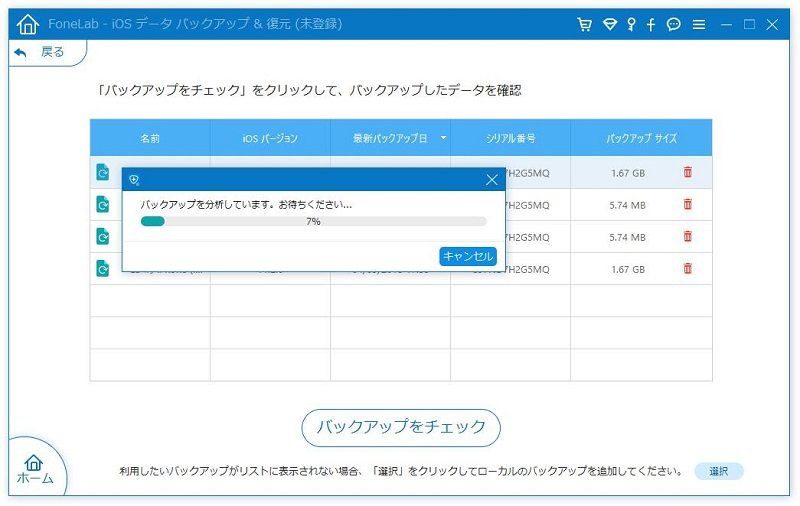Open the key registration icon
Screen dimensions: 800x506
(632, 24)
